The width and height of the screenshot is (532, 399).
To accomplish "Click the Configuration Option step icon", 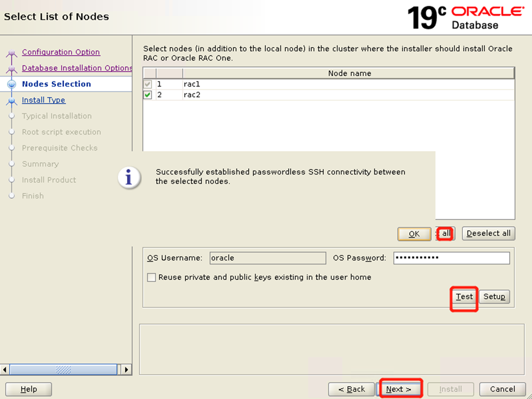I will [11, 53].
